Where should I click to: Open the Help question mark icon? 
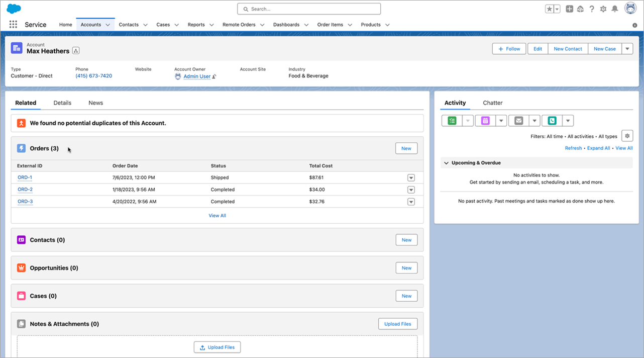click(x=592, y=9)
